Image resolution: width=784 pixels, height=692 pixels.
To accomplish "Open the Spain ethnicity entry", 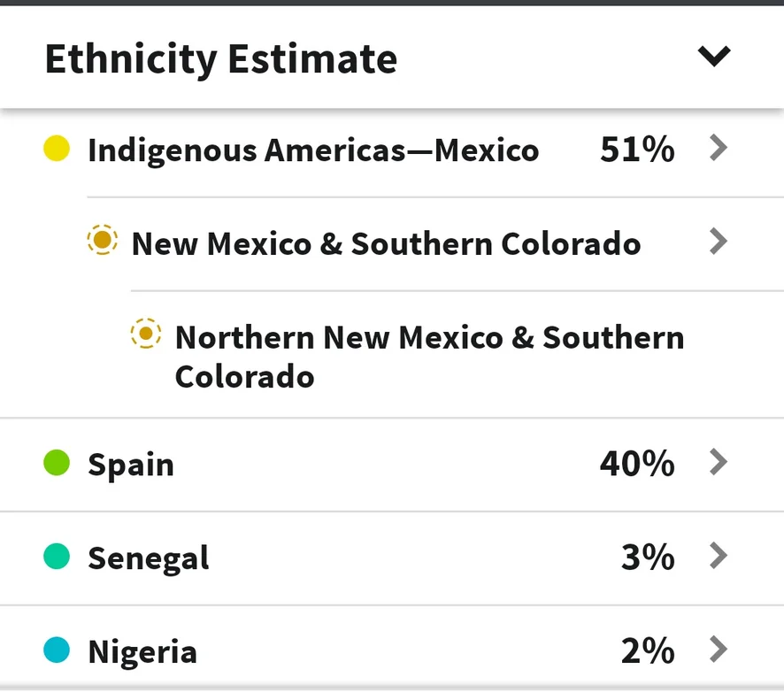I will pyautogui.click(x=131, y=465).
